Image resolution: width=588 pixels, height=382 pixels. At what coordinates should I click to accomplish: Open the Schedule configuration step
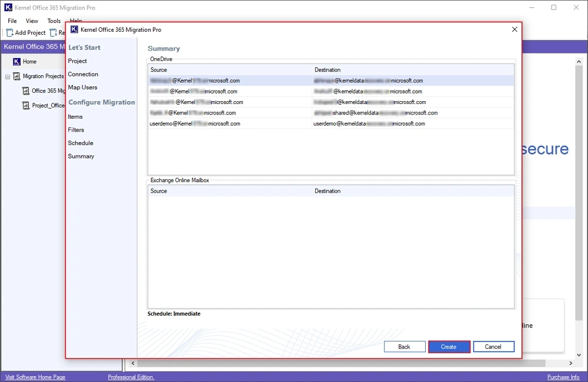[80, 143]
